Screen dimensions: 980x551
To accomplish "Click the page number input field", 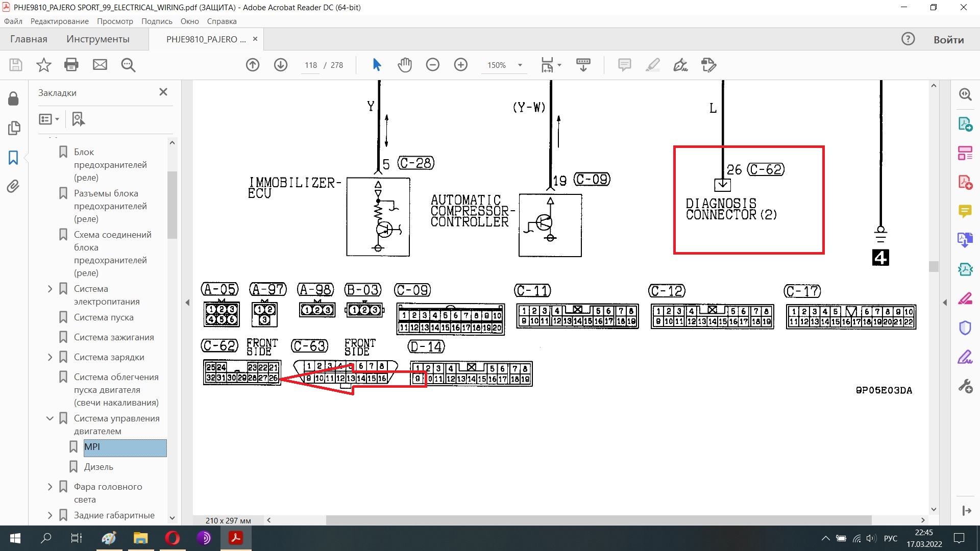I will click(x=311, y=65).
